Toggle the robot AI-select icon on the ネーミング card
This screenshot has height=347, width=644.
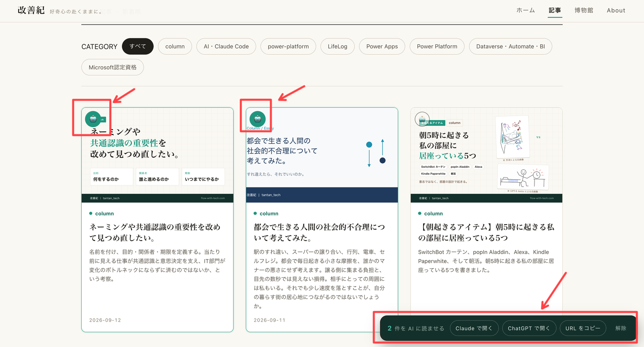pos(93,119)
